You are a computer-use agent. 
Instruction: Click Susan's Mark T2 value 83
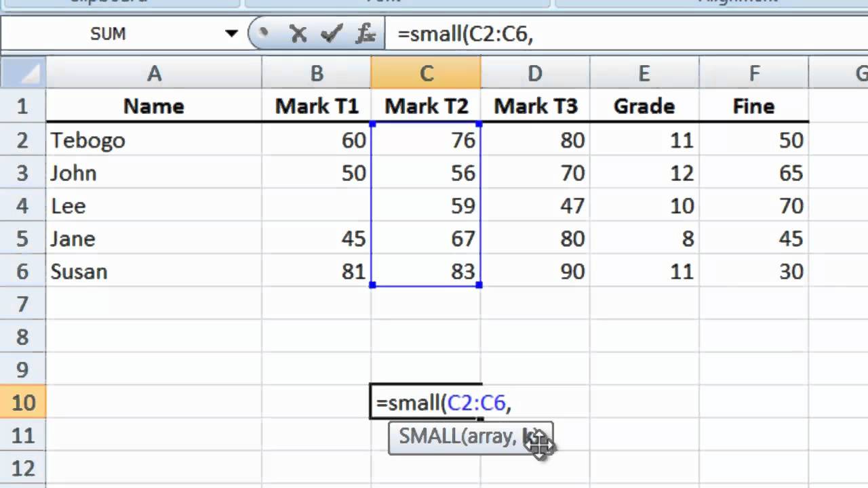coord(426,271)
